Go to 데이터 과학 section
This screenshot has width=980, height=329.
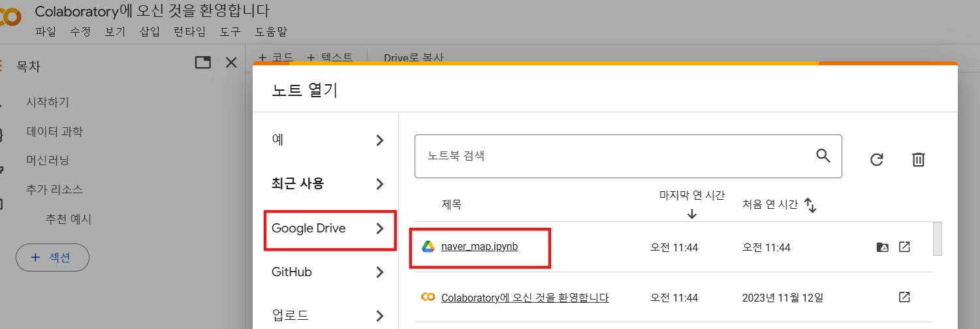pos(54,132)
